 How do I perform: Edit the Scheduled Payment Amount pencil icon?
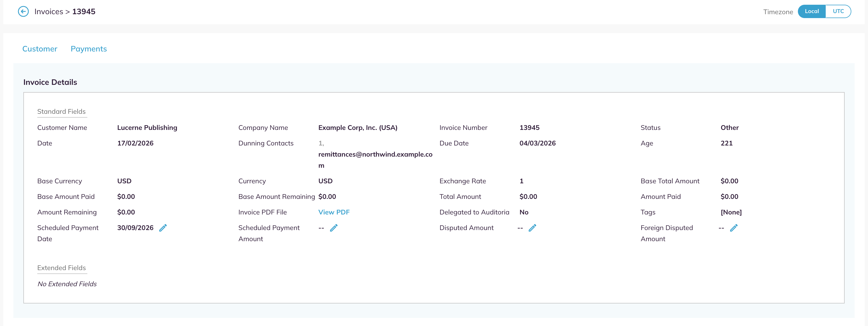tap(334, 228)
